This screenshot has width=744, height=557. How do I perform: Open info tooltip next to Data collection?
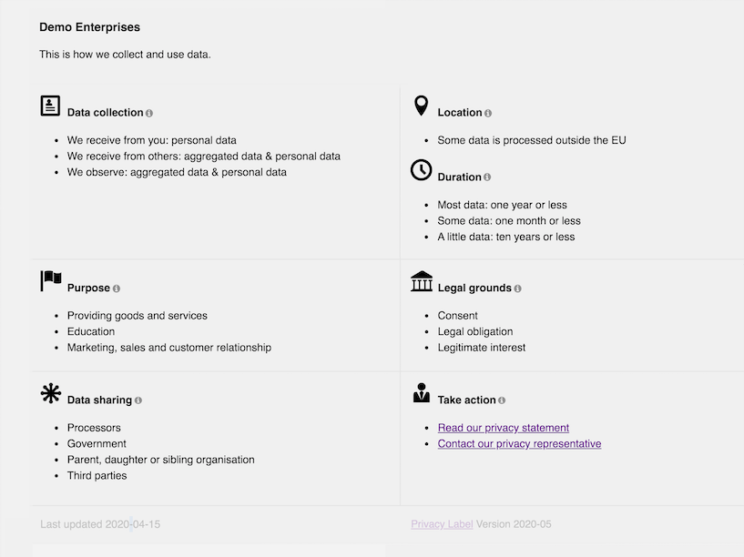(x=149, y=113)
